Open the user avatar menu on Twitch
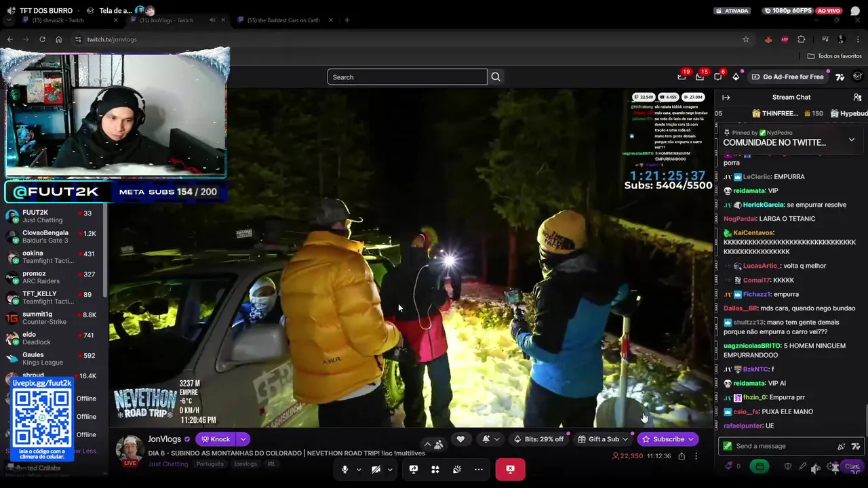868x488 pixels. (x=858, y=77)
